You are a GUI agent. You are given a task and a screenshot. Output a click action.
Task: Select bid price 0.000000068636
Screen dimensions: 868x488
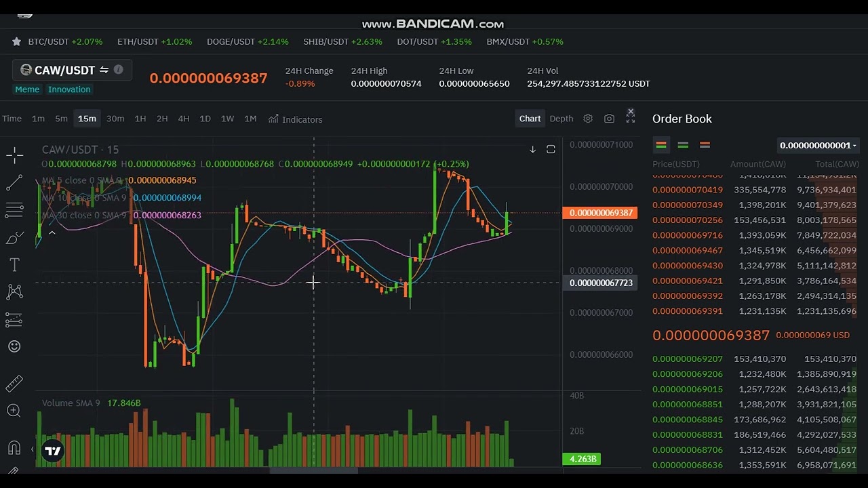688,465
